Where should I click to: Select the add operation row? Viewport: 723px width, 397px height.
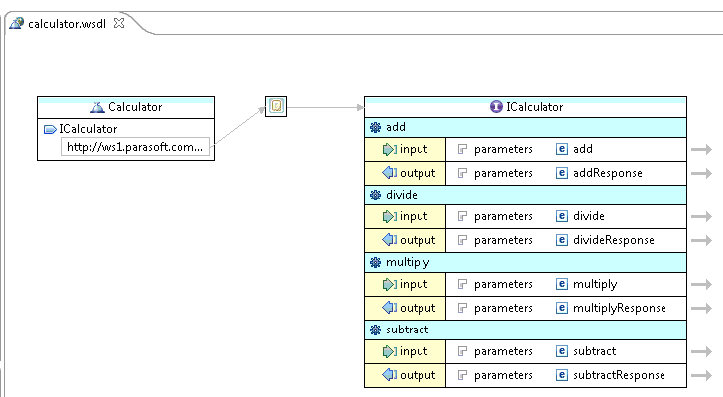(525, 127)
